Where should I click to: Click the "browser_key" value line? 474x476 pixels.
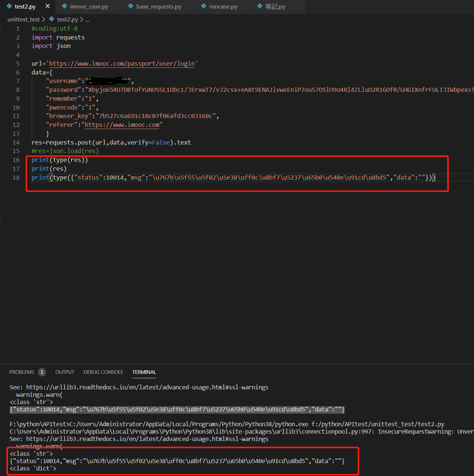132,116
